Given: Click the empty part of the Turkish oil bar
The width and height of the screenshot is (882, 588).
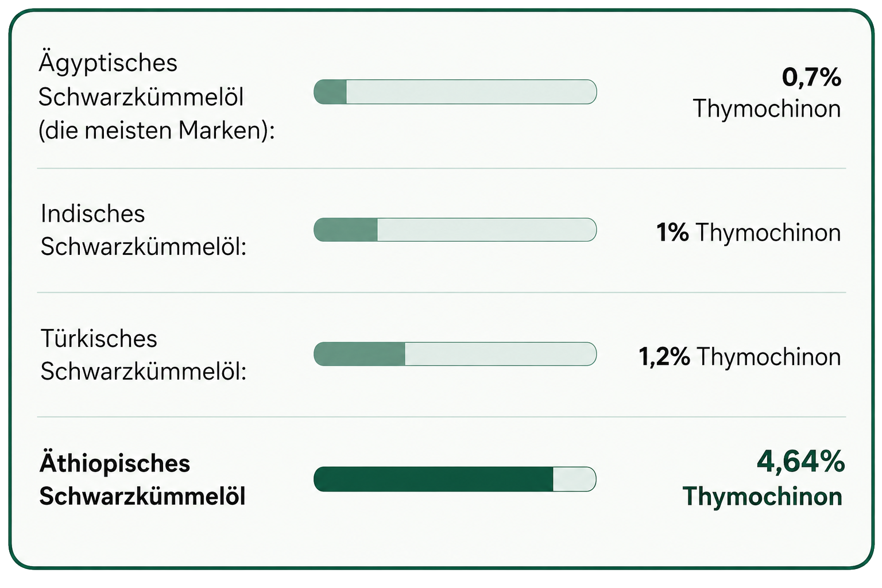Looking at the screenshot, I should (501, 354).
